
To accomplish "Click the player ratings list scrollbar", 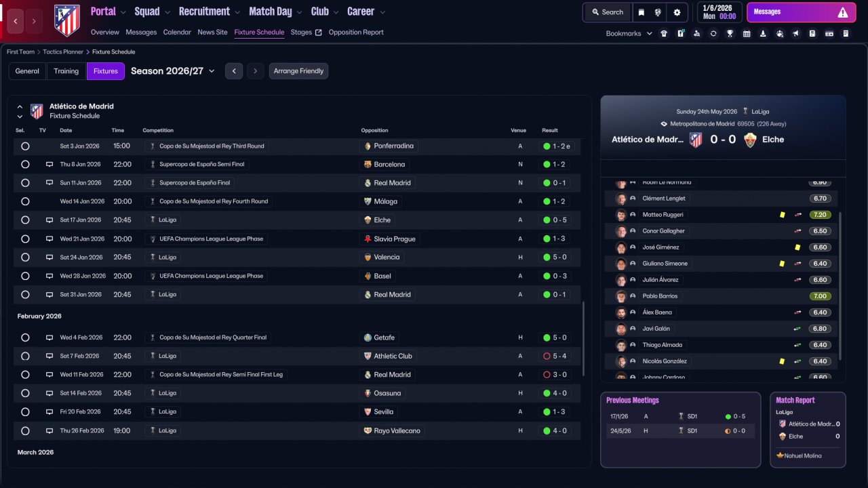I will point(840,285).
